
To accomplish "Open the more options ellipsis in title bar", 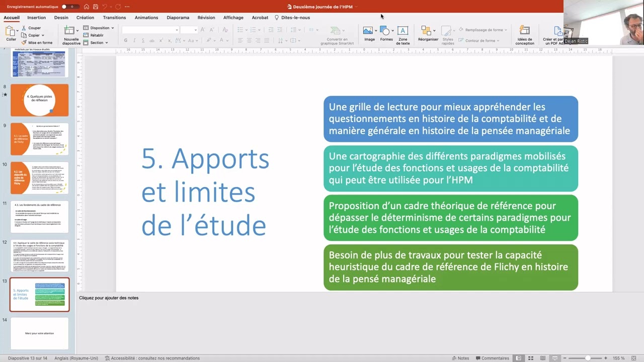I will (x=127, y=7).
